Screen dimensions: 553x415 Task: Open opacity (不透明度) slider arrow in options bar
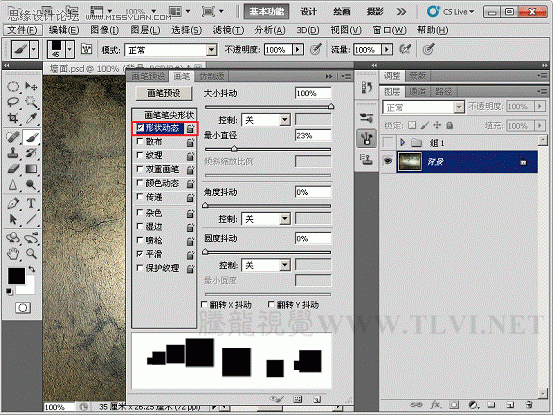(x=298, y=49)
